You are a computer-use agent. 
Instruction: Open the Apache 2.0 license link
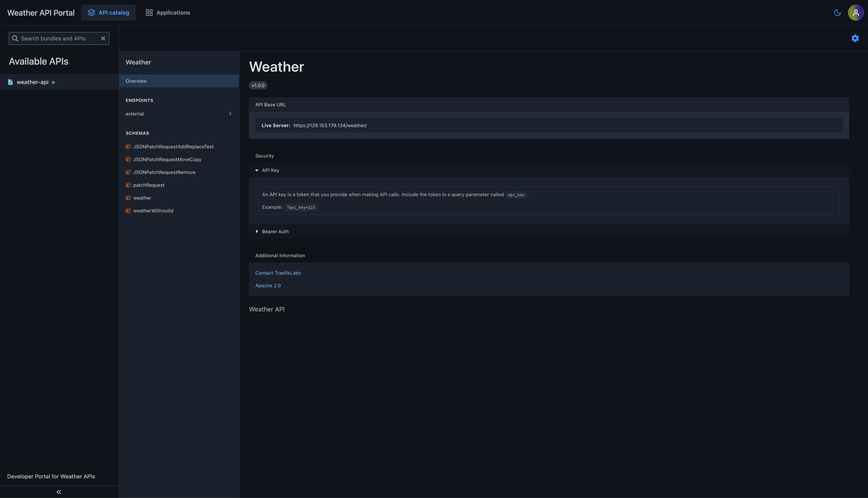(x=268, y=286)
